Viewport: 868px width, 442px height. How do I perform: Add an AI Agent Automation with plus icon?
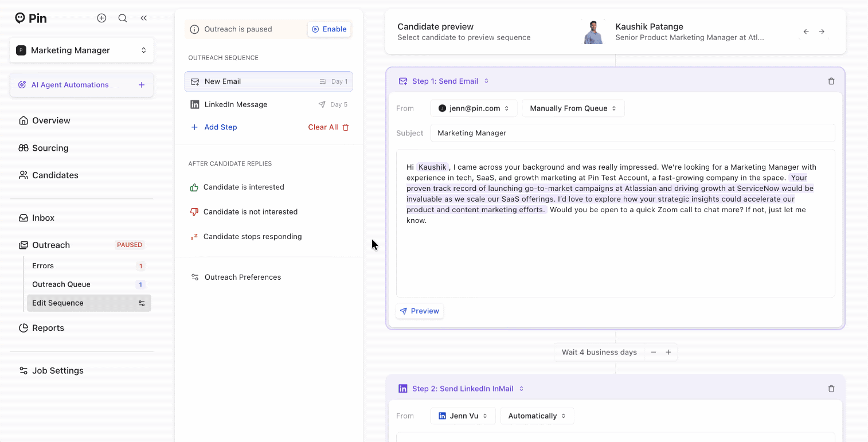(142, 85)
